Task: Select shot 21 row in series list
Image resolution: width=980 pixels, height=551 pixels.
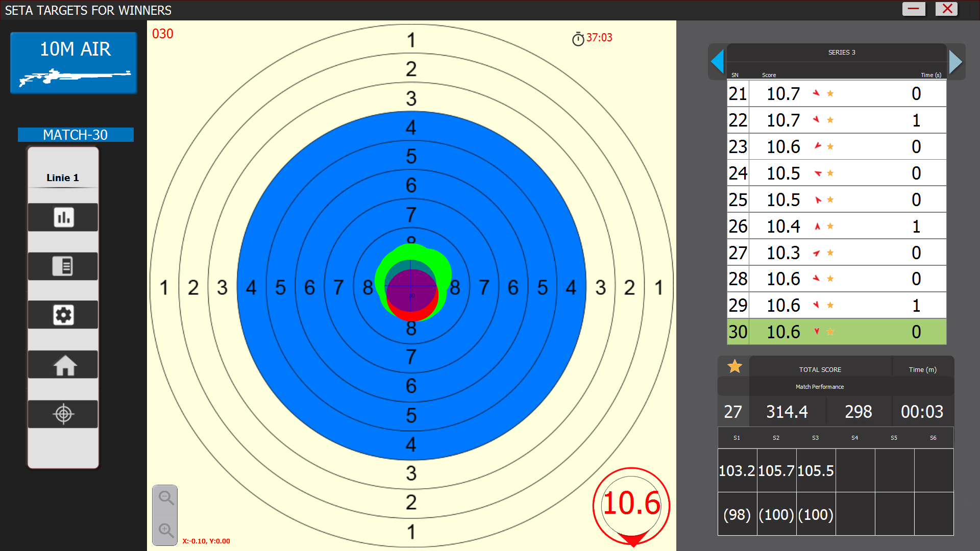Action: [836, 94]
